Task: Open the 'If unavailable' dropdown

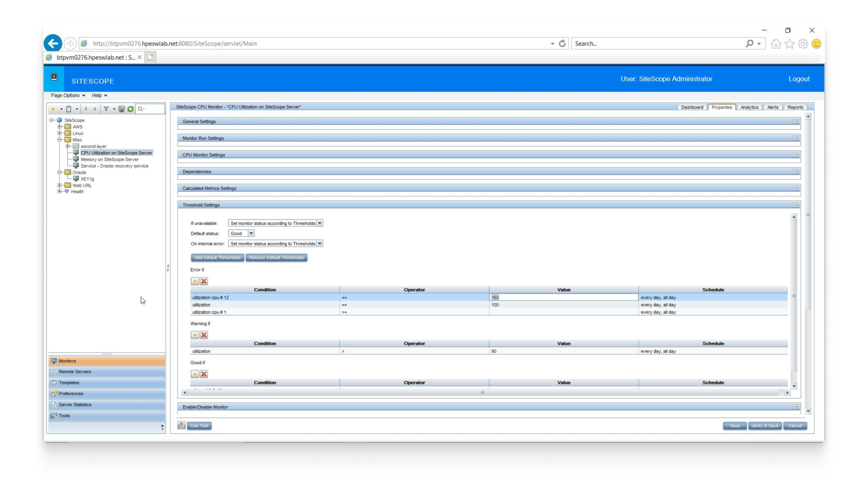Action: [320, 223]
